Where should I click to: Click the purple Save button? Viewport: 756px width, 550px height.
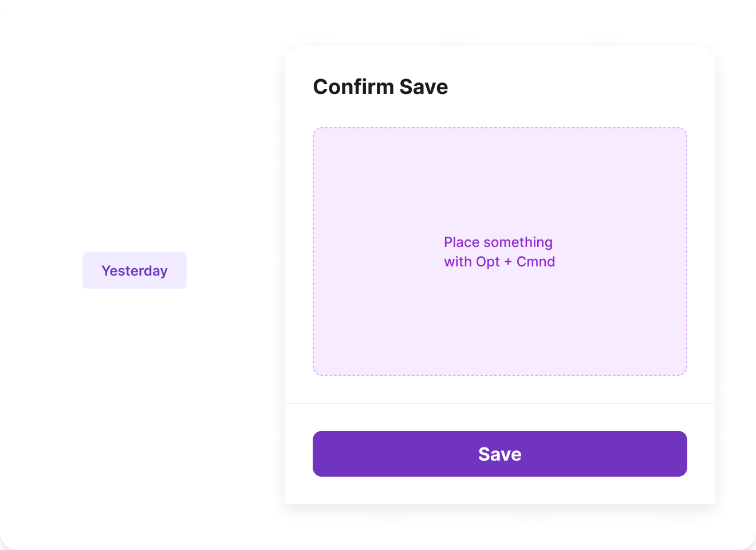pyautogui.click(x=499, y=454)
